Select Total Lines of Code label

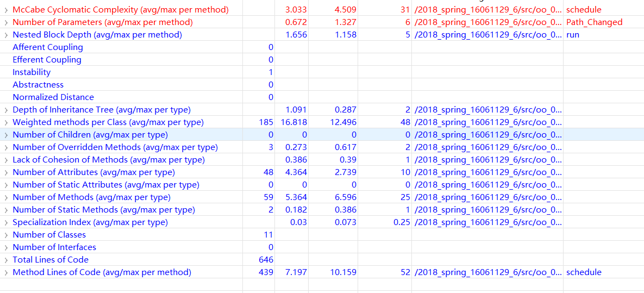pyautogui.click(x=51, y=260)
